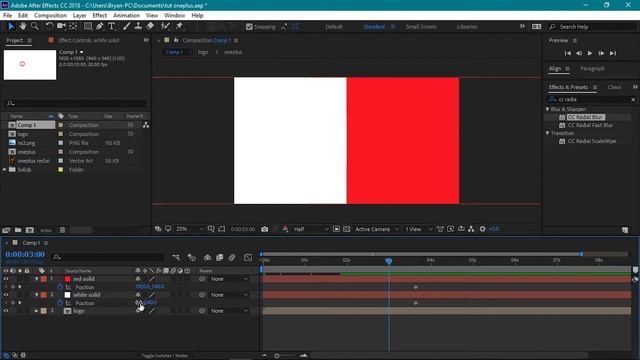Open the Layer menu
Viewport: 640px width, 360px height.
(80, 16)
